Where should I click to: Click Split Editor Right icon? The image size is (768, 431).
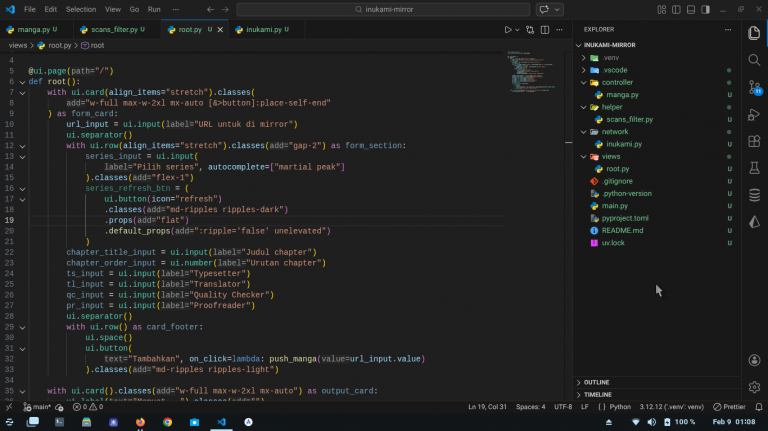coord(544,30)
